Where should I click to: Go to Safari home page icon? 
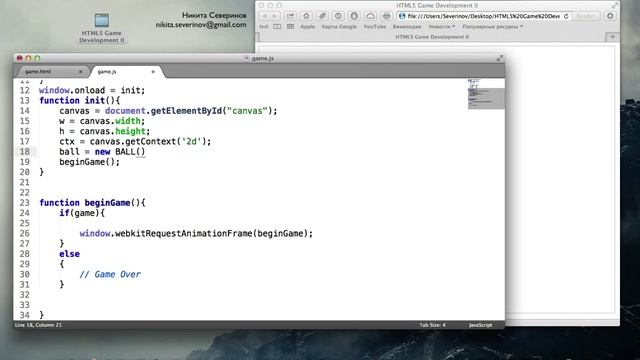(306, 16)
